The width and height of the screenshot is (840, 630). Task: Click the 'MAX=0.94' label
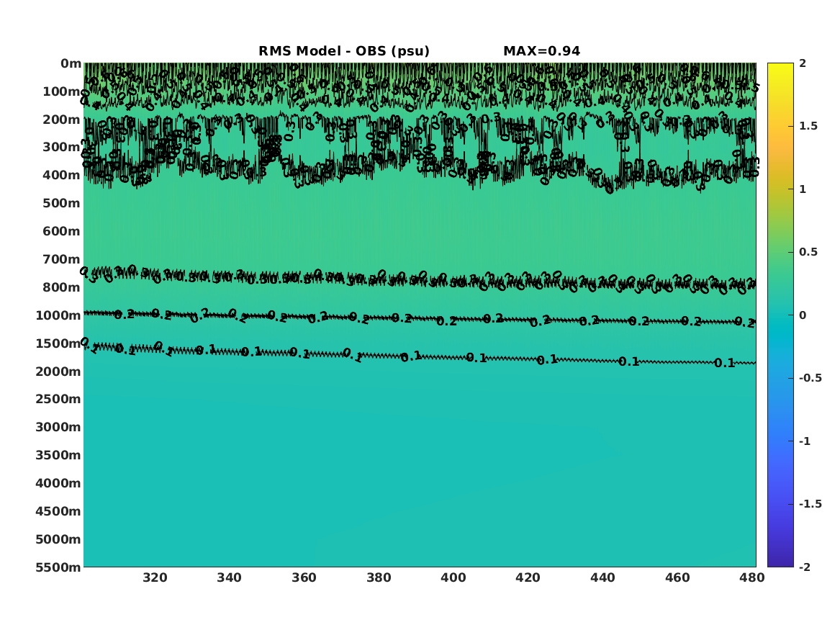tap(541, 51)
